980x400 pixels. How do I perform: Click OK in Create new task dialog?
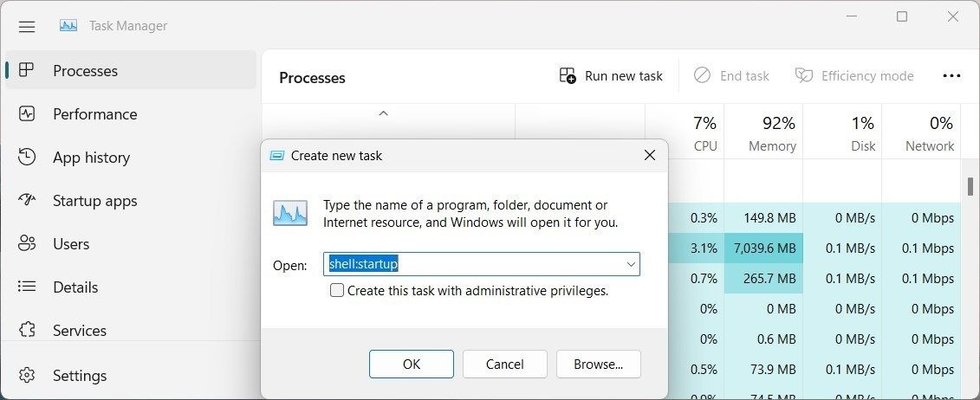(x=412, y=364)
